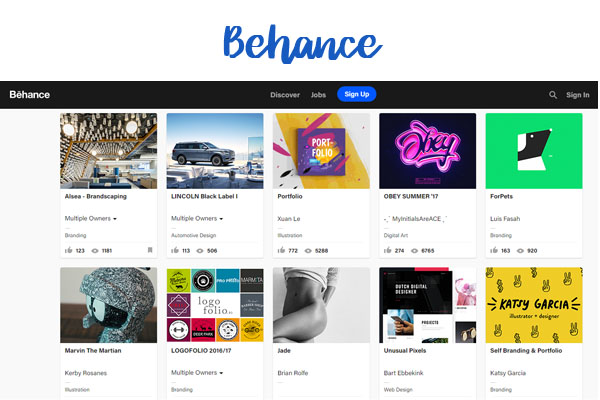Expand Multiple Owners under LOGOFOLIO 2016/17
This screenshot has width=600, height=400.
tap(197, 372)
